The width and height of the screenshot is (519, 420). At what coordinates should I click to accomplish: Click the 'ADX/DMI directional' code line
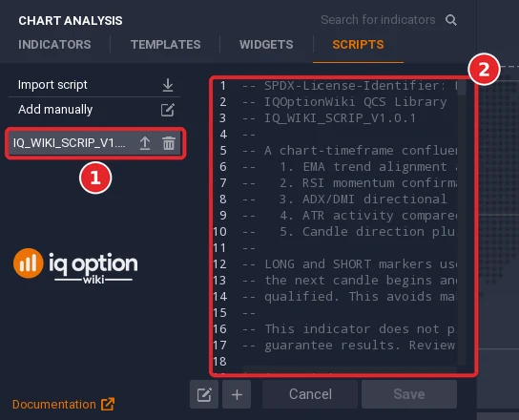pyautogui.click(x=344, y=199)
